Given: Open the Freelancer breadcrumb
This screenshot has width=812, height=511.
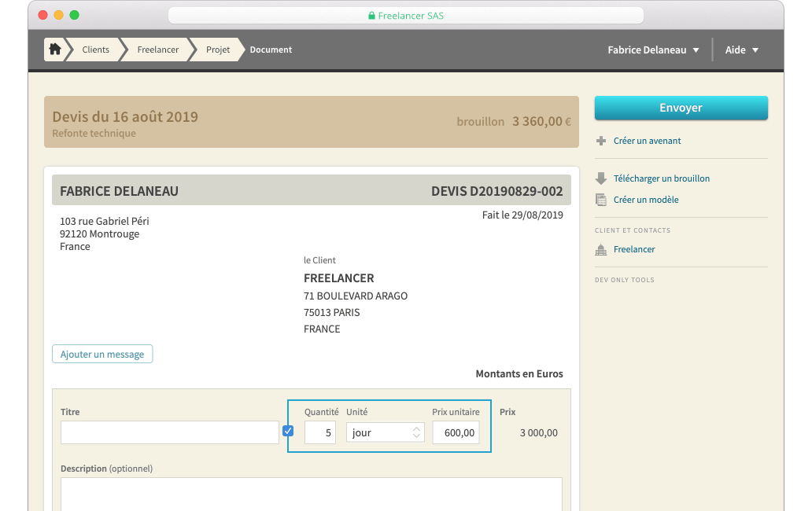Looking at the screenshot, I should (158, 50).
